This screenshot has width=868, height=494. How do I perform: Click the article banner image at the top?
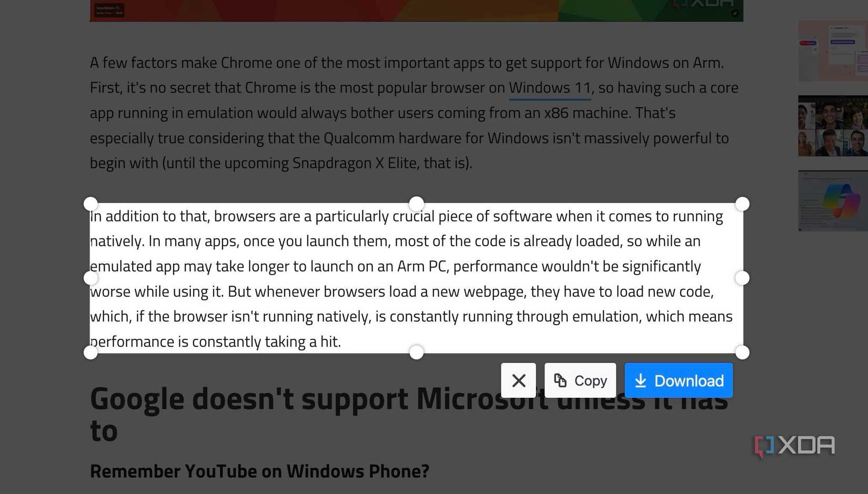(416, 11)
